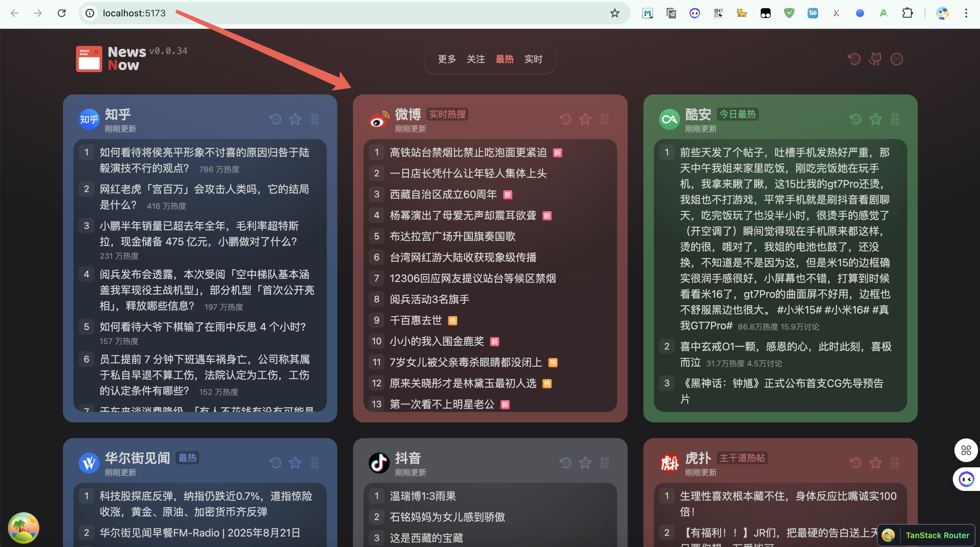Image resolution: width=980 pixels, height=547 pixels.
Task: Open 喜中玄戒O1一颗 post in 酷安
Action: coord(786,355)
